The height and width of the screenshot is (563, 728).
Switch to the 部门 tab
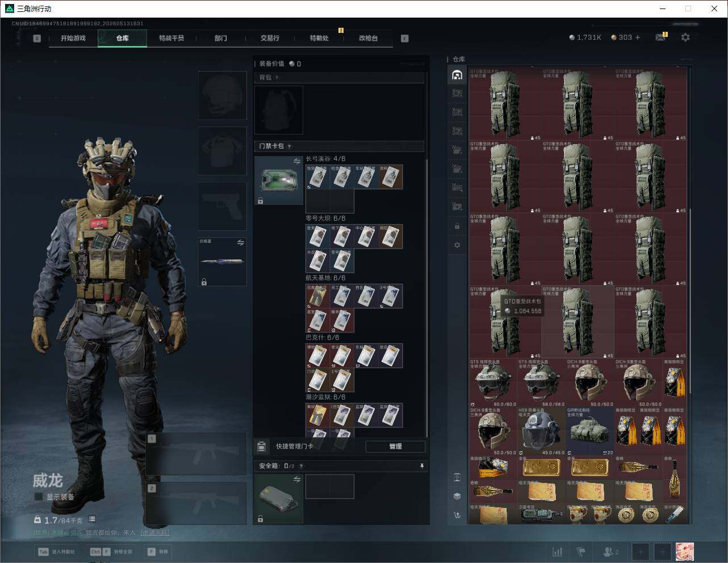[221, 38]
